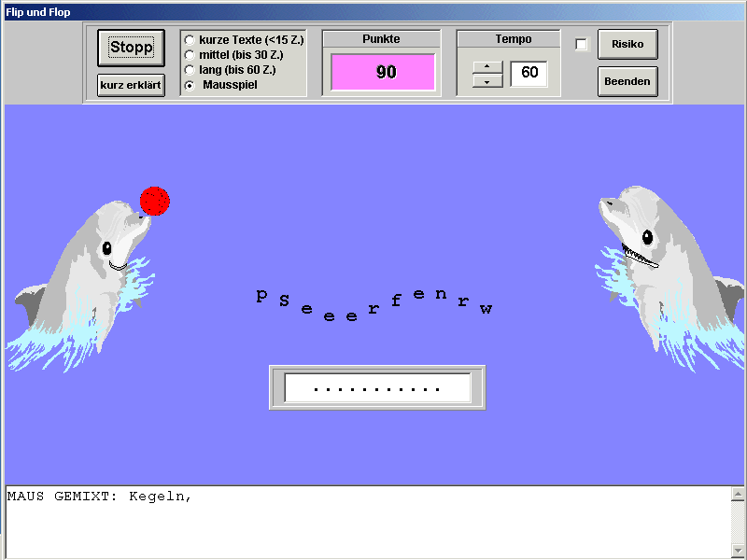Select the floating letter f
The height and width of the screenshot is (560, 747).
[x=396, y=301]
